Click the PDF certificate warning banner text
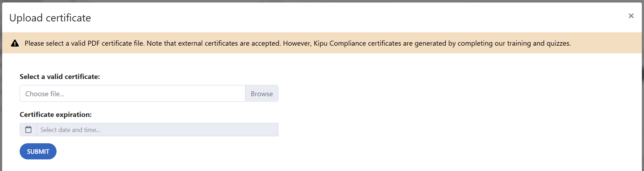The width and height of the screenshot is (644, 171). pos(298,43)
